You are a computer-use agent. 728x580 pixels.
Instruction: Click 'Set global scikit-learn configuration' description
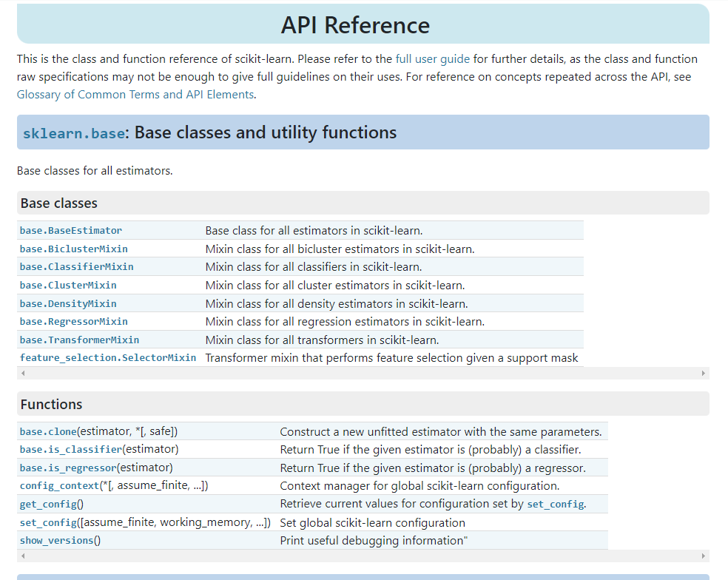pyautogui.click(x=372, y=523)
